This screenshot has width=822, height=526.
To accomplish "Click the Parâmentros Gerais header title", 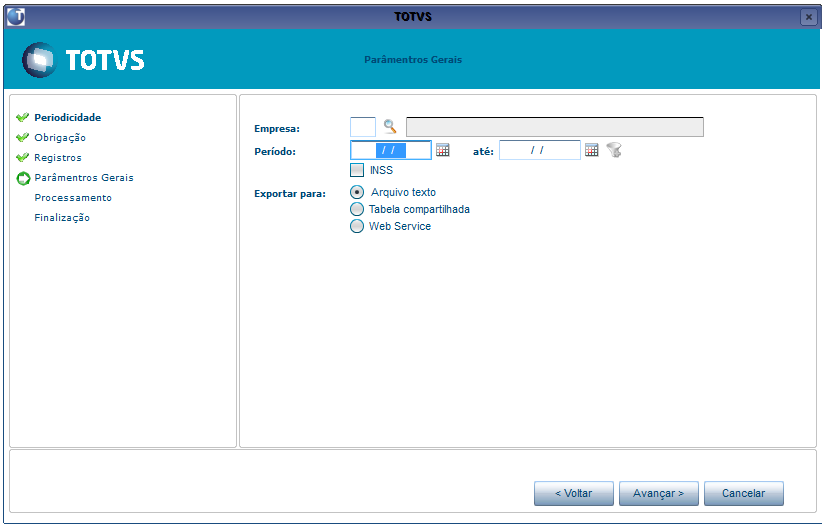I will point(413,60).
